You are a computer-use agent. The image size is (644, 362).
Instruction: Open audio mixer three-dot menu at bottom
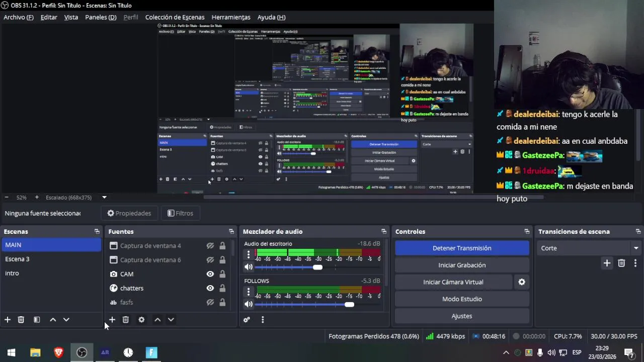tap(263, 320)
